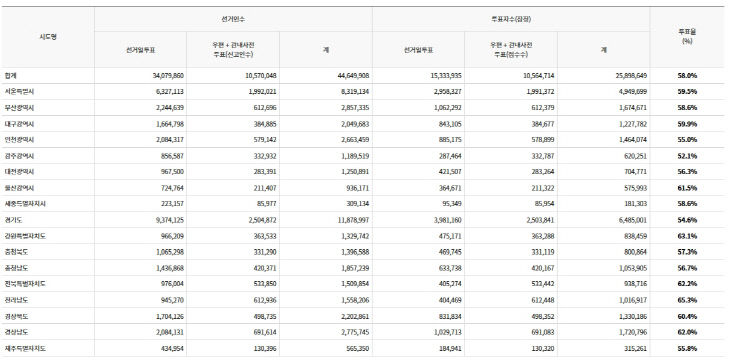Select the 인천광역시 row label
Screen dimensions: 730x360
(20, 140)
